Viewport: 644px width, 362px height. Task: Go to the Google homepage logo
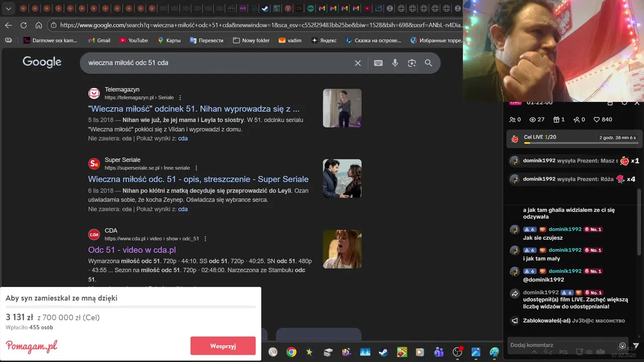(x=42, y=62)
